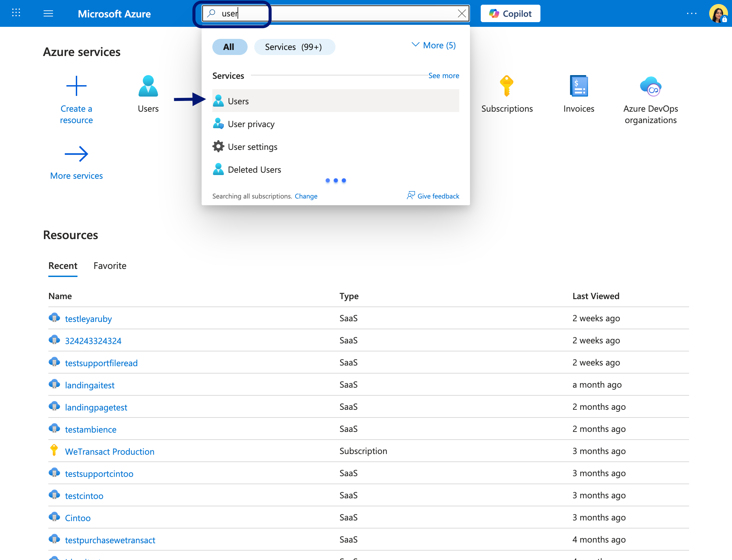Click the Microsoft Azure home title
Image resolution: width=732 pixels, height=560 pixels.
pos(114,13)
